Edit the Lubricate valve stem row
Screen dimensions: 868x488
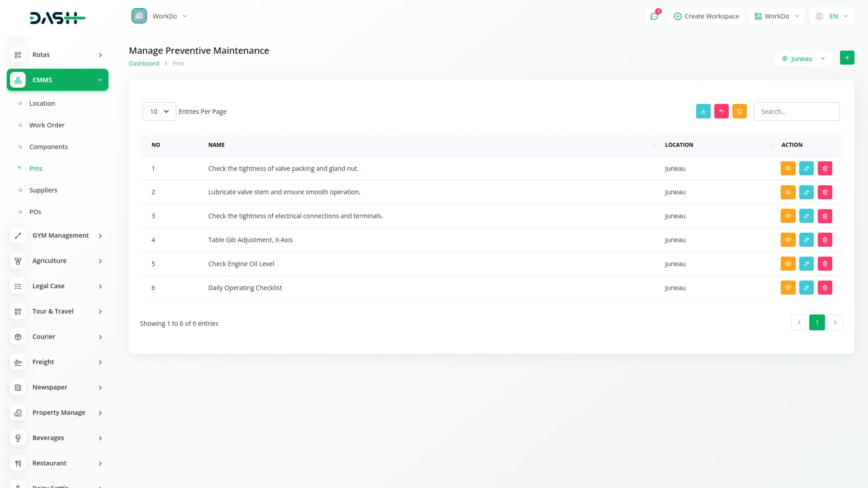(806, 192)
